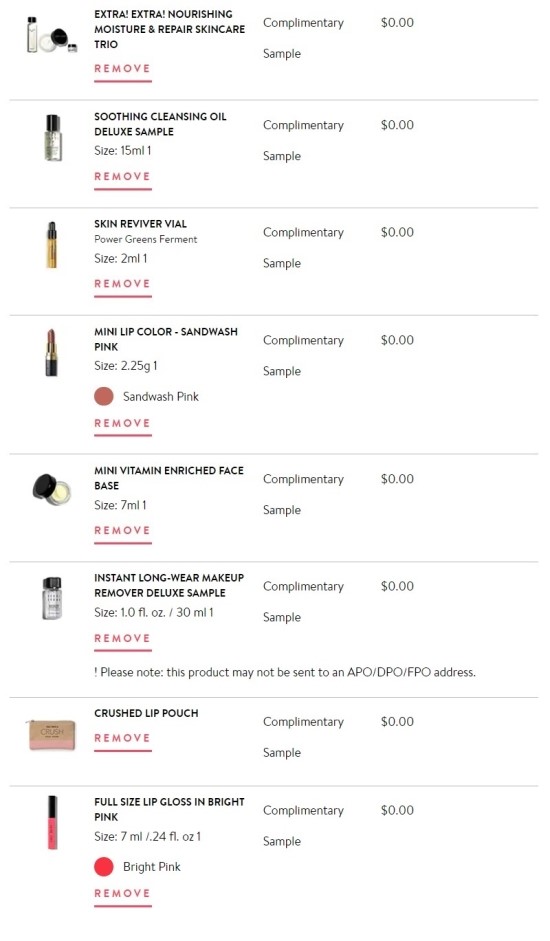Open the Sandwash Pink lipstick thumbnail
The width and height of the screenshot is (550, 941).
[x=52, y=353]
